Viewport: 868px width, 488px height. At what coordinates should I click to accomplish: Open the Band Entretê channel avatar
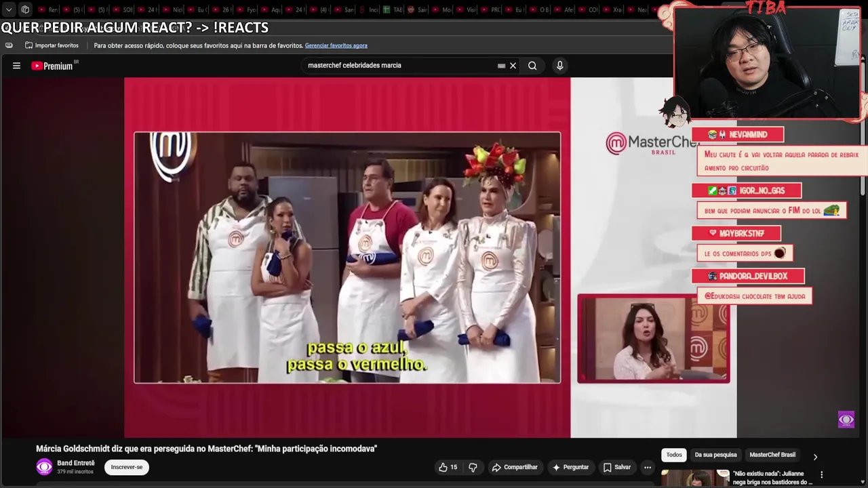pyautogui.click(x=44, y=467)
